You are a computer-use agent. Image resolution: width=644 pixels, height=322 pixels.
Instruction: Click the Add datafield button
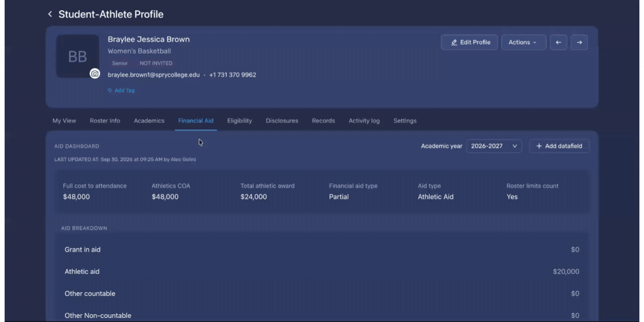(x=559, y=146)
